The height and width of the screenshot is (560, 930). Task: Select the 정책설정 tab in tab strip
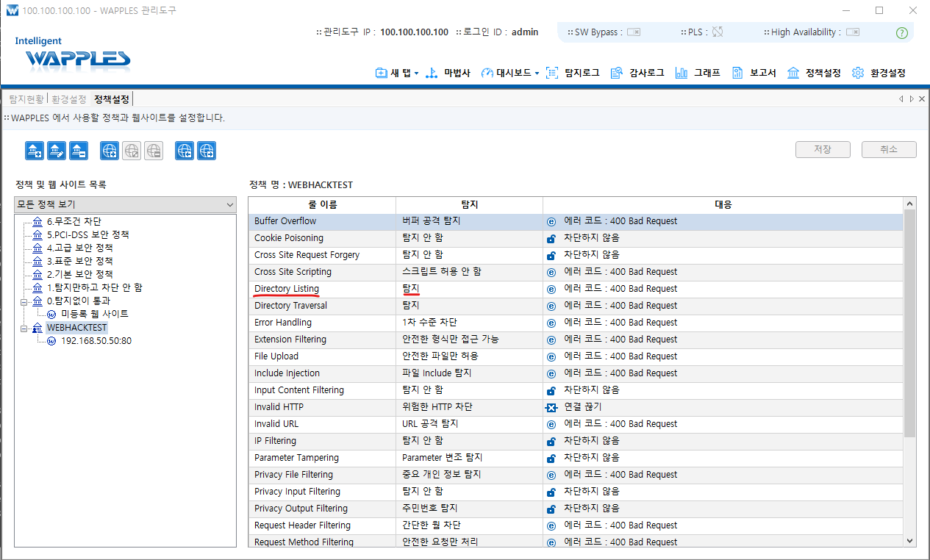(x=112, y=99)
